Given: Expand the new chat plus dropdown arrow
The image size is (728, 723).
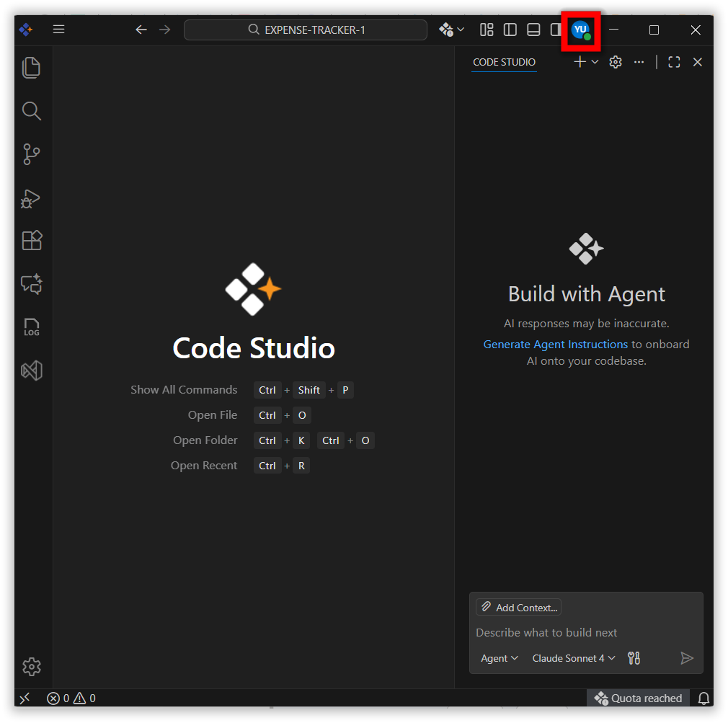Looking at the screenshot, I should click(595, 62).
